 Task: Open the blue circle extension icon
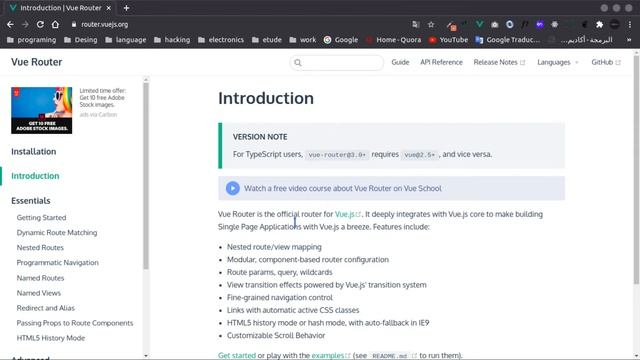[510, 24]
